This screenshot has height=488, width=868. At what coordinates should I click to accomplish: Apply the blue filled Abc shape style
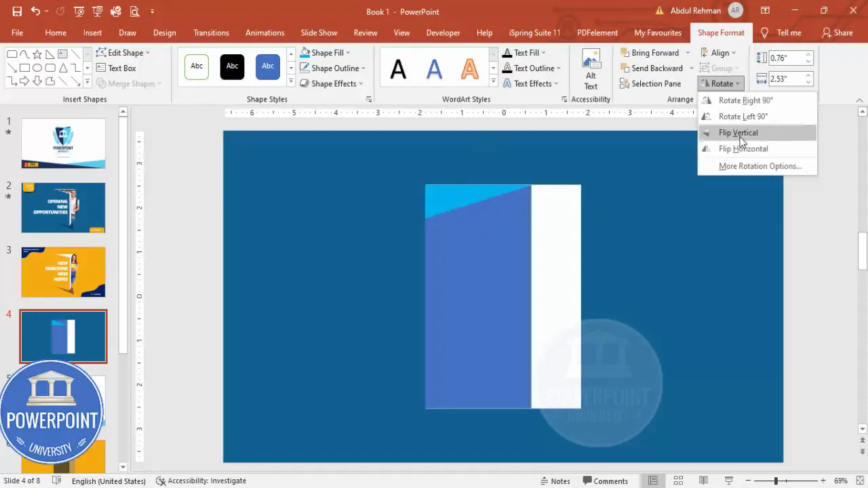(x=268, y=66)
